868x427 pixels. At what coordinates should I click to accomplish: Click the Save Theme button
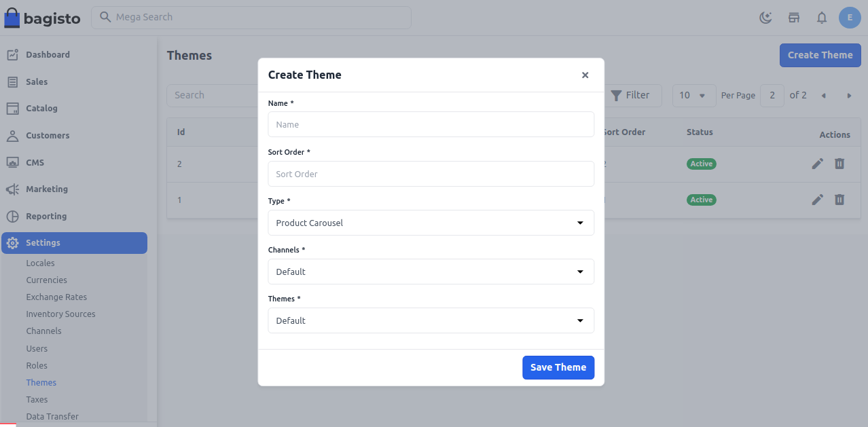pos(558,367)
